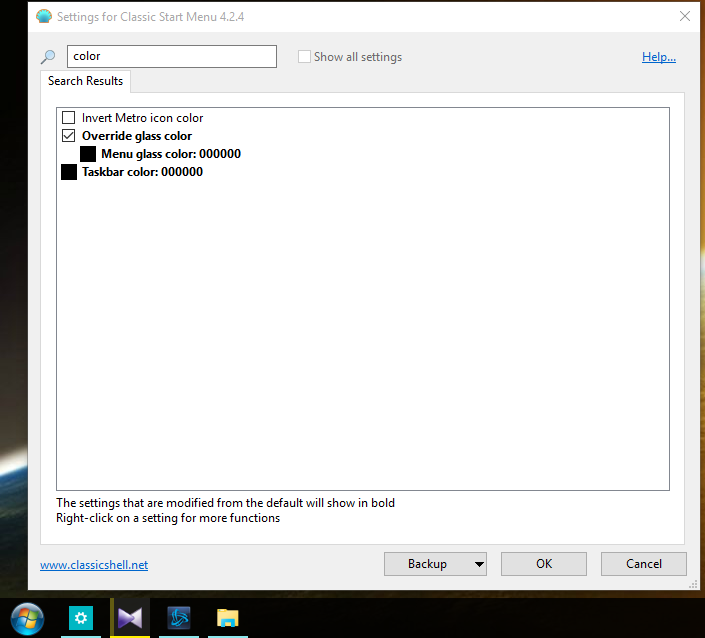Open the Windows Start orb
Screen dimensions: 705x638
(27, 619)
